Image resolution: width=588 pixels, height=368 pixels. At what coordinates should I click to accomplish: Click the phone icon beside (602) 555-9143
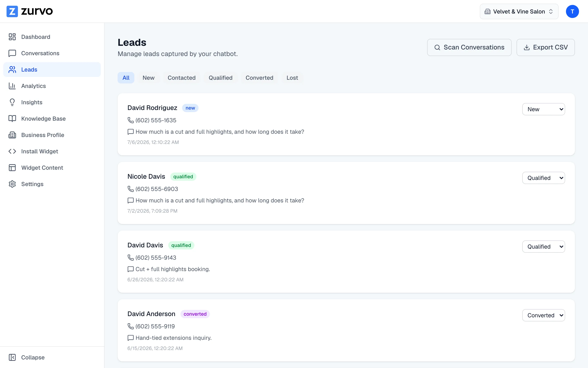point(131,258)
